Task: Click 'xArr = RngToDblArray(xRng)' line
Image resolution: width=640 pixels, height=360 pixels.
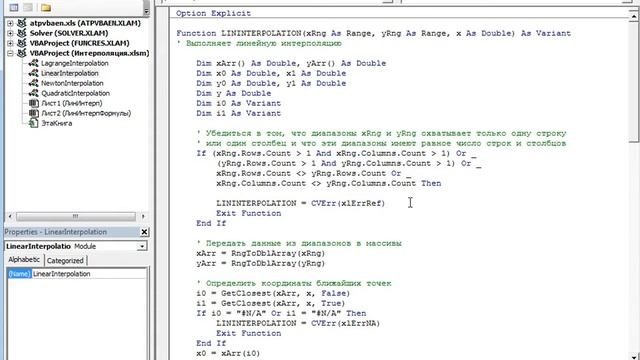Action: click(x=260, y=253)
